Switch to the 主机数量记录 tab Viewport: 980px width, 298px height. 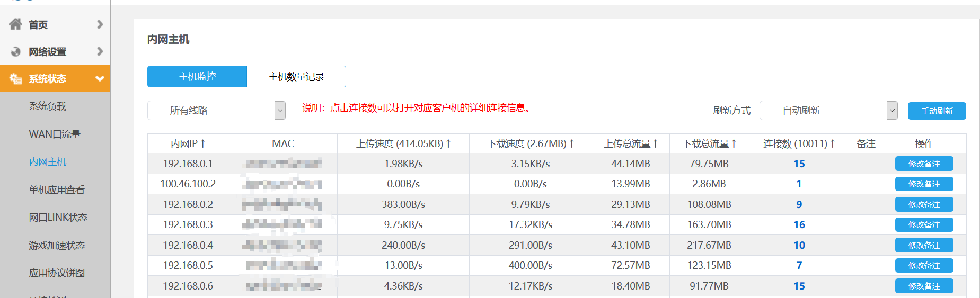point(296,77)
